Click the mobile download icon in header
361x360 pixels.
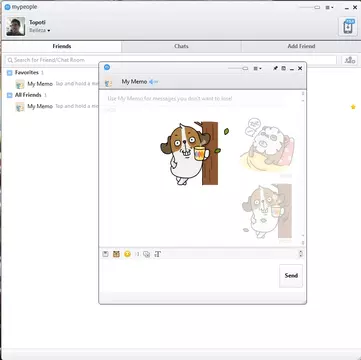pyautogui.click(x=348, y=27)
